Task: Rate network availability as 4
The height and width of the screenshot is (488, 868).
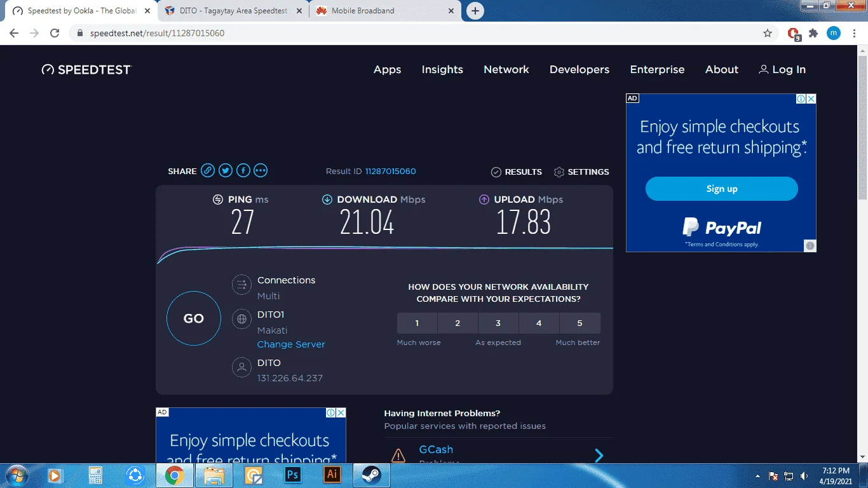Action: point(539,323)
